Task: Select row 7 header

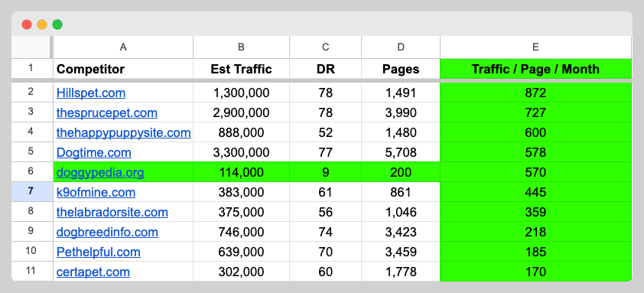Action: click(32, 191)
